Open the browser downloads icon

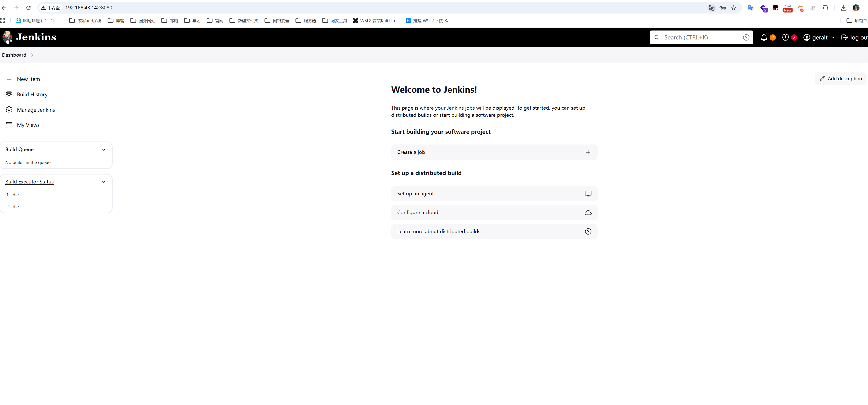pos(843,8)
